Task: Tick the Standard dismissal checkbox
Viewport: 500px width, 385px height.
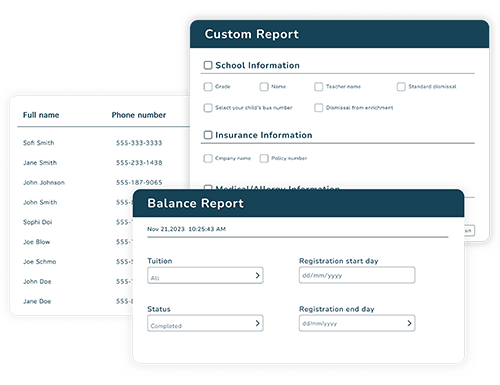Action: coord(401,87)
